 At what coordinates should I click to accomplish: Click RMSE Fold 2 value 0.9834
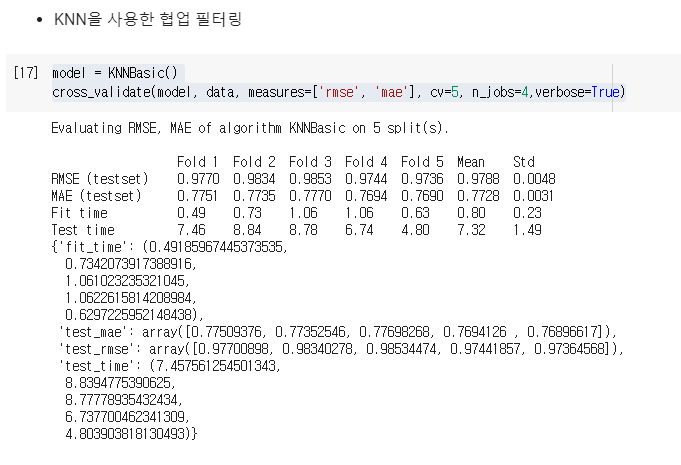tap(254, 179)
